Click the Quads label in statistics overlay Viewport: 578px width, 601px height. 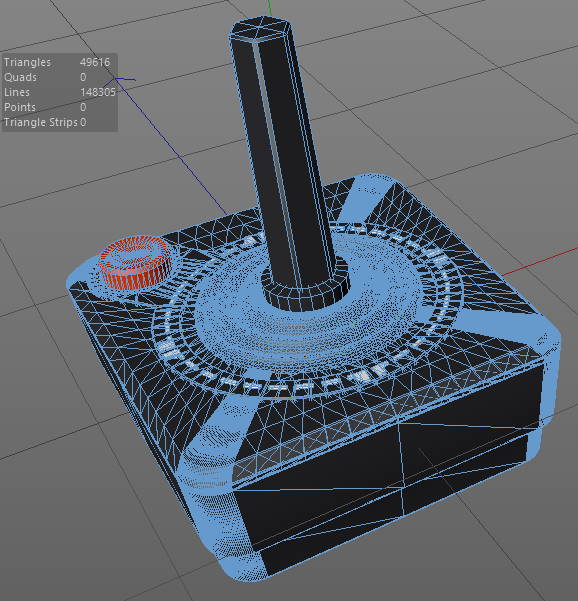20,77
